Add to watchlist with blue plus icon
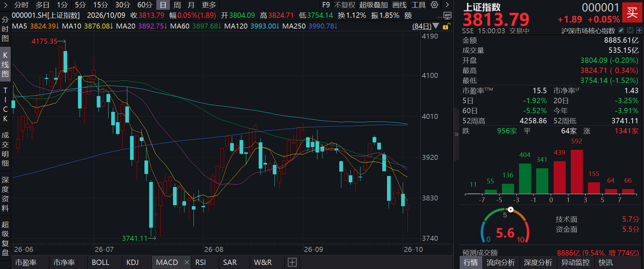The image size is (644, 269). click(639, 30)
